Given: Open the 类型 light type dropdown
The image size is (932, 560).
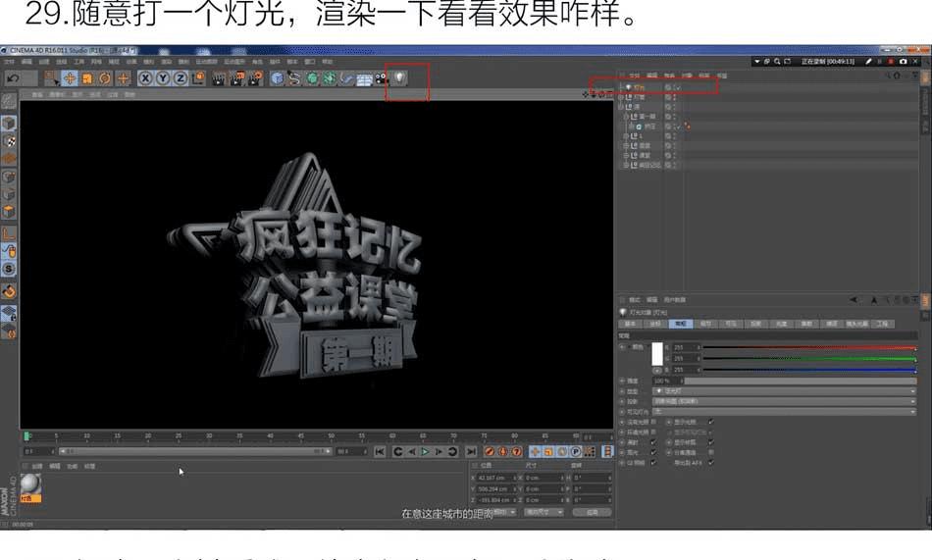Looking at the screenshot, I should pos(784,391).
